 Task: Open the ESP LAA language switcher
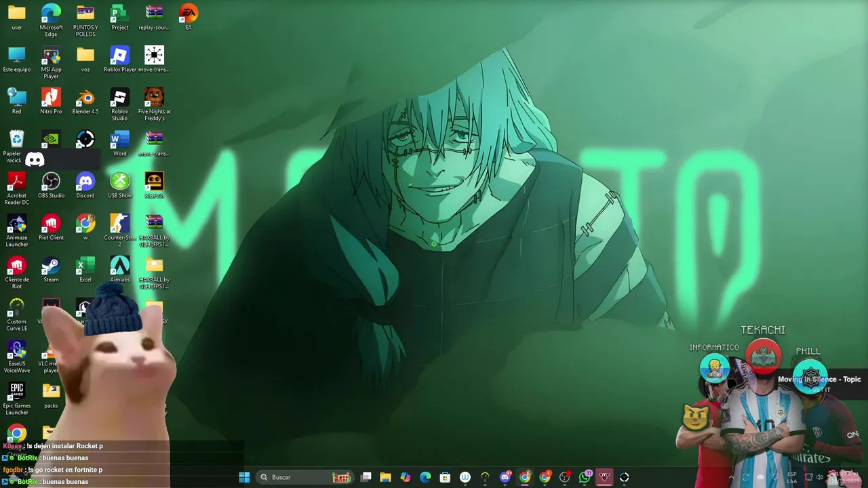click(792, 477)
